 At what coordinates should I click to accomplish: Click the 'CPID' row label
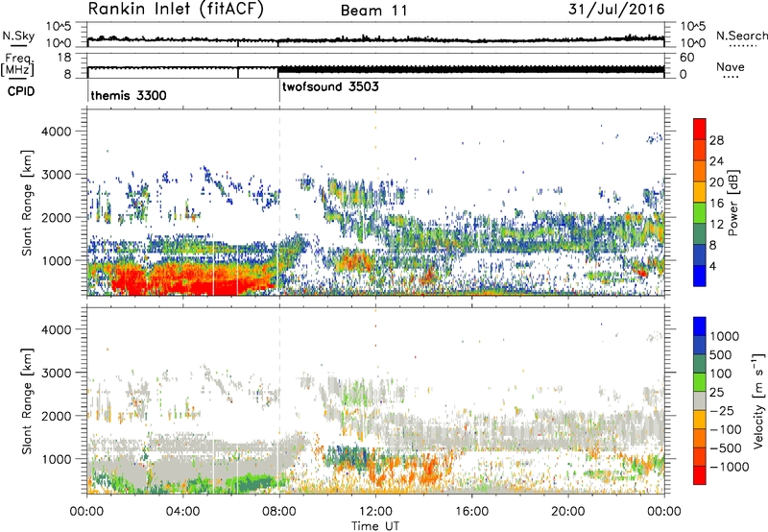tap(21, 91)
